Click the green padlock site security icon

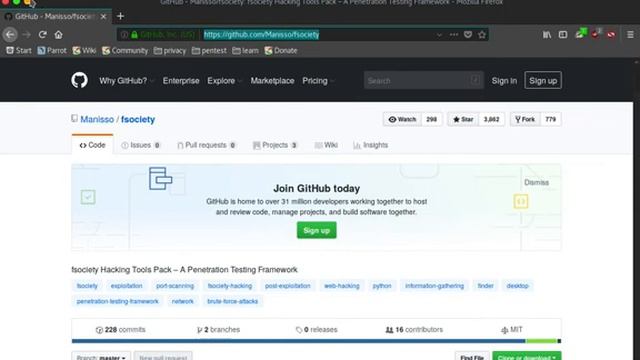(134, 35)
